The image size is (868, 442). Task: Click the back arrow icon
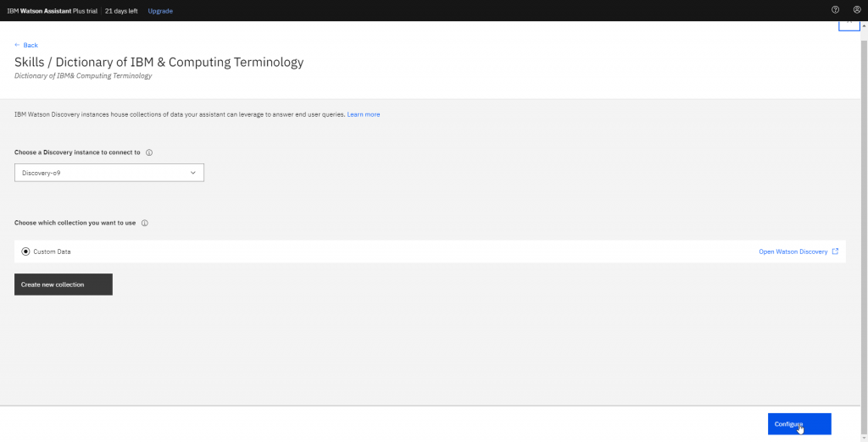pos(17,45)
